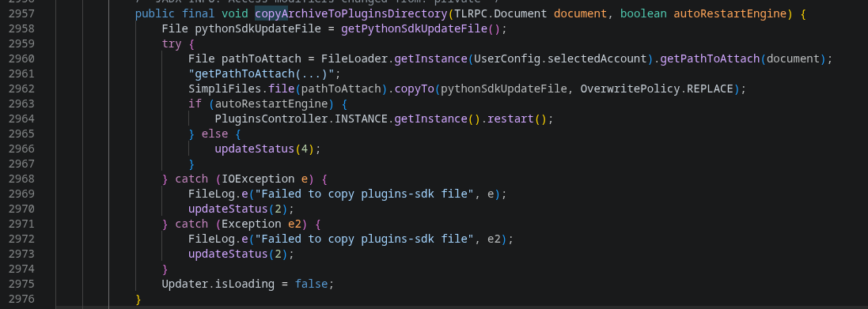Click the autoRestartEngine parameter in method signature

[x=730, y=13]
